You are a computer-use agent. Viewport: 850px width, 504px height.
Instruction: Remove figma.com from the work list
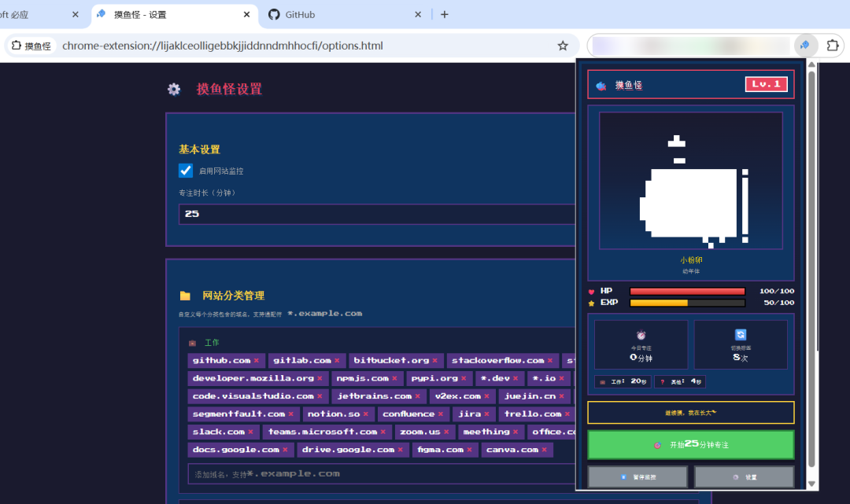pyautogui.click(x=469, y=450)
